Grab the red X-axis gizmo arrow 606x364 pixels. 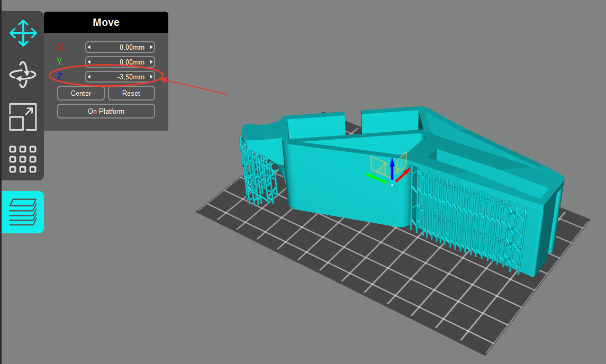403,174
